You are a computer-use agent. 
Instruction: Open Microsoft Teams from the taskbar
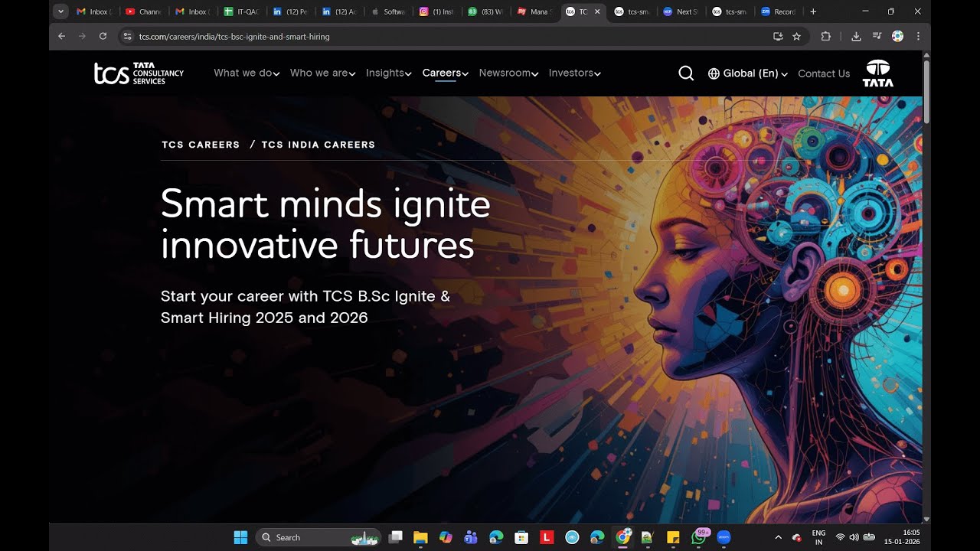pyautogui.click(x=471, y=537)
